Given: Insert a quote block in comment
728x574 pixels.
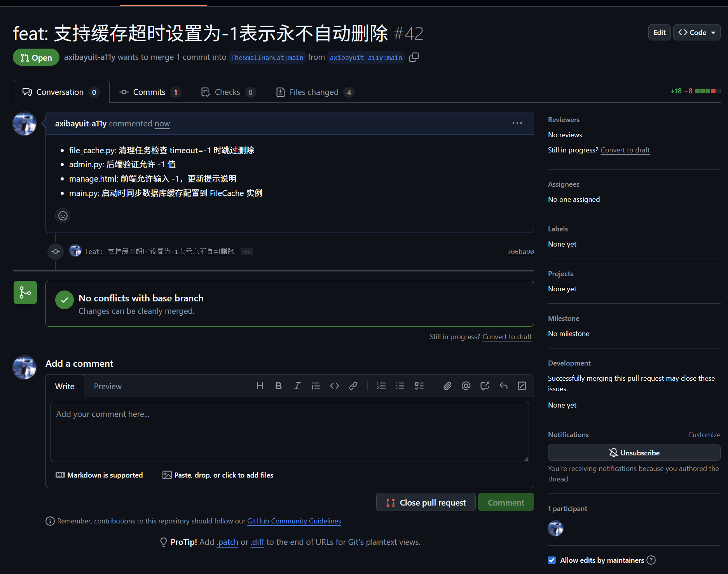Looking at the screenshot, I should click(316, 386).
